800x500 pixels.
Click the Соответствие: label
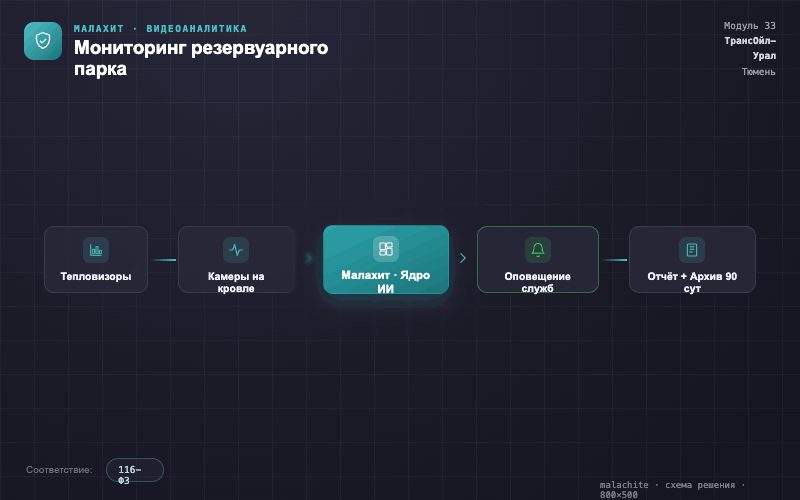59,470
